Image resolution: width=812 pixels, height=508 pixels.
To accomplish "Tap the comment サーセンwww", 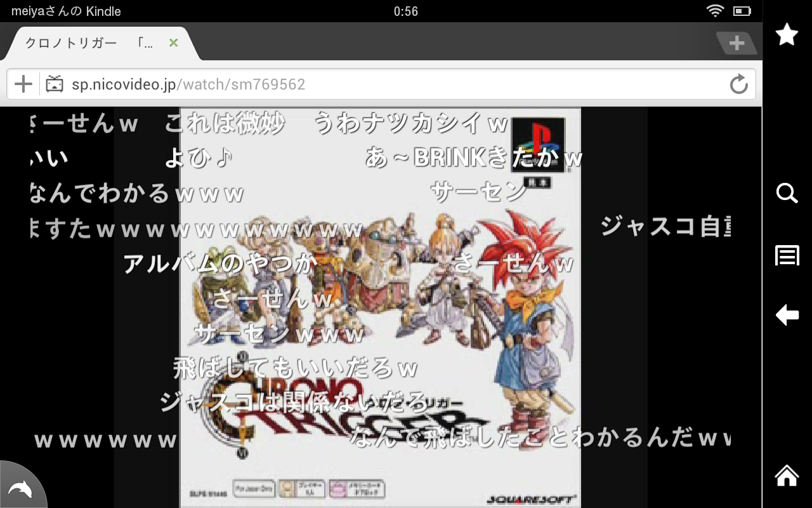I will tap(279, 333).
